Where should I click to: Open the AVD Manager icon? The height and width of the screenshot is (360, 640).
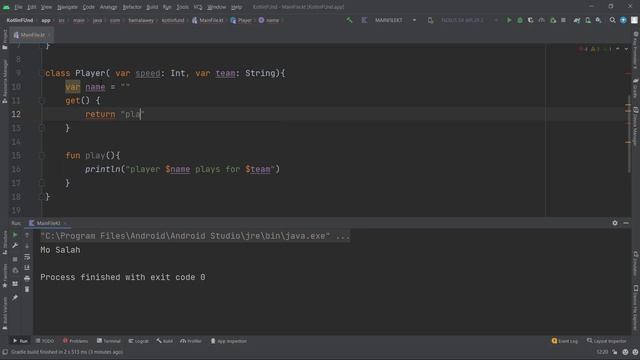pyautogui.click(x=588, y=20)
